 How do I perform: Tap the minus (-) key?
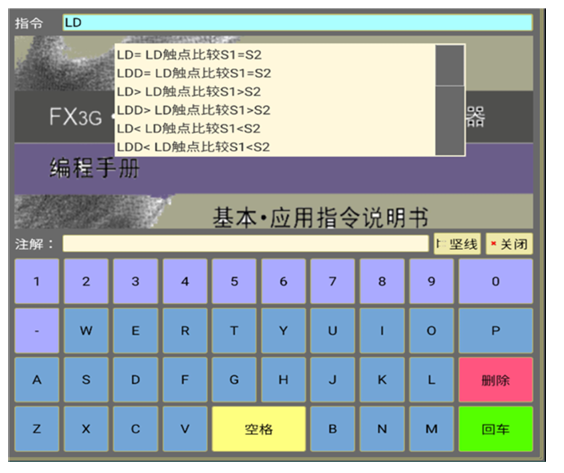point(37,331)
